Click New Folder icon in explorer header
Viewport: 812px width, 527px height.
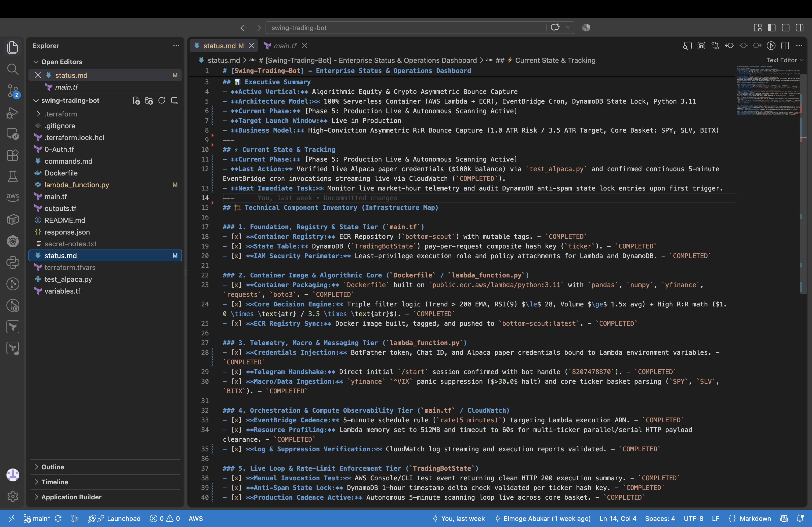point(149,101)
